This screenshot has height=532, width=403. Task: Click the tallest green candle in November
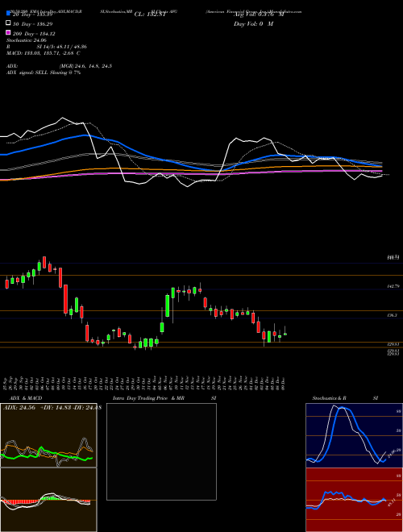(x=167, y=305)
